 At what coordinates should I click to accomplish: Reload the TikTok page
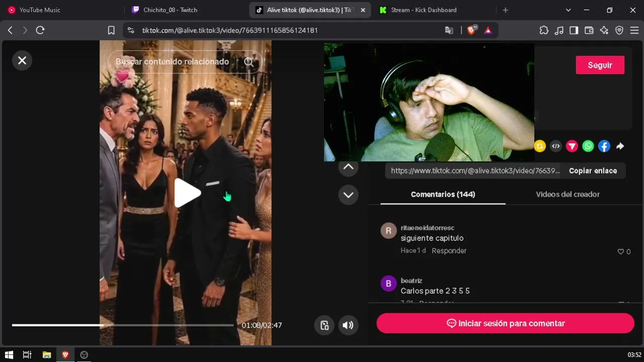coord(40,30)
